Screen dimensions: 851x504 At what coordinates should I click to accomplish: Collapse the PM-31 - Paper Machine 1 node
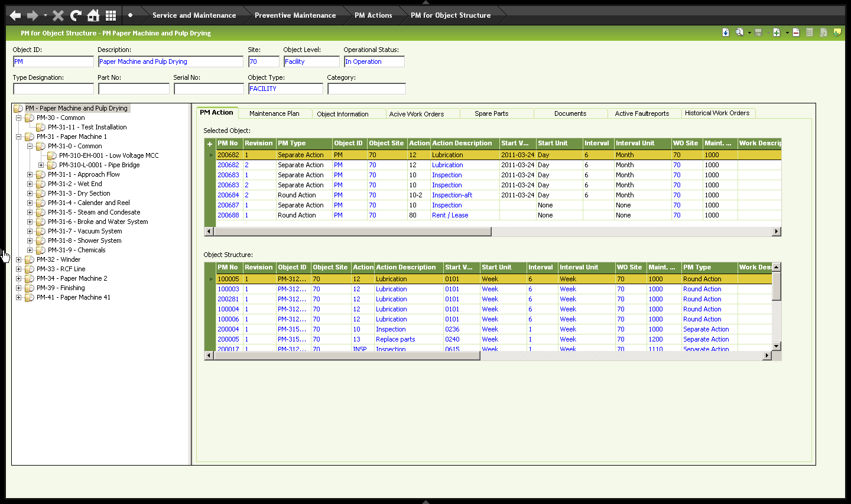18,136
